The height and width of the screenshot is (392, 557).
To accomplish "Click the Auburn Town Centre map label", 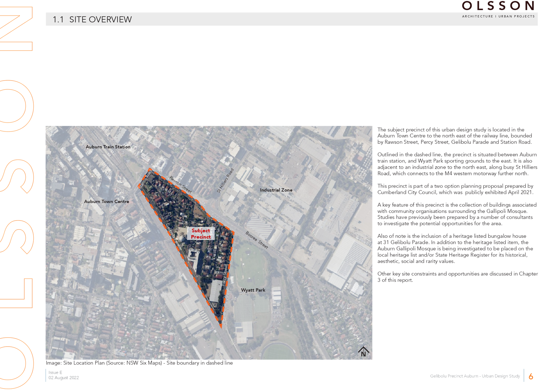I will tap(106, 202).
